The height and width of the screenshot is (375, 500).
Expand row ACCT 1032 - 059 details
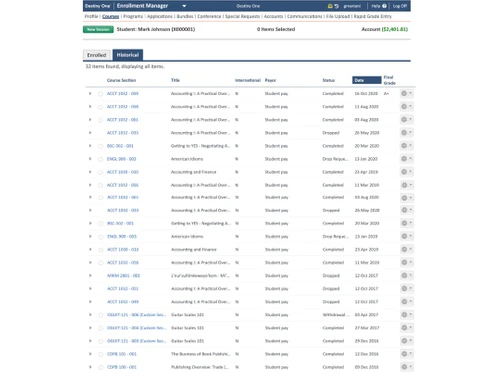[x=90, y=94]
